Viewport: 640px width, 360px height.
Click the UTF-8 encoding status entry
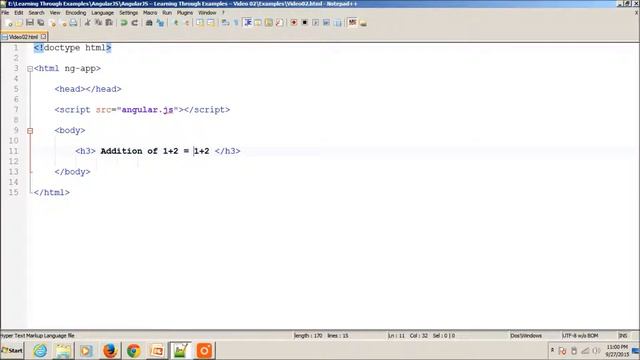(580, 336)
